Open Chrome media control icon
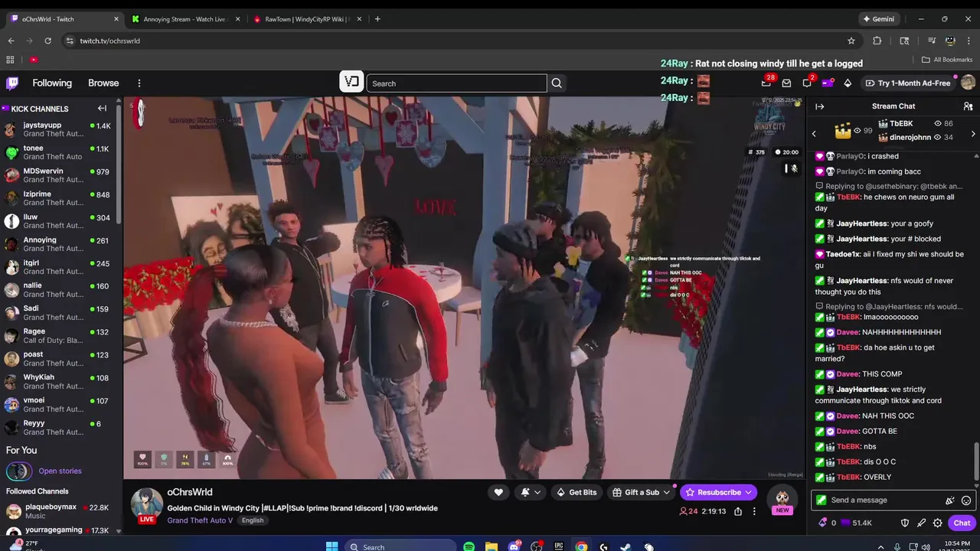The height and width of the screenshot is (551, 980). pyautogui.click(x=932, y=41)
